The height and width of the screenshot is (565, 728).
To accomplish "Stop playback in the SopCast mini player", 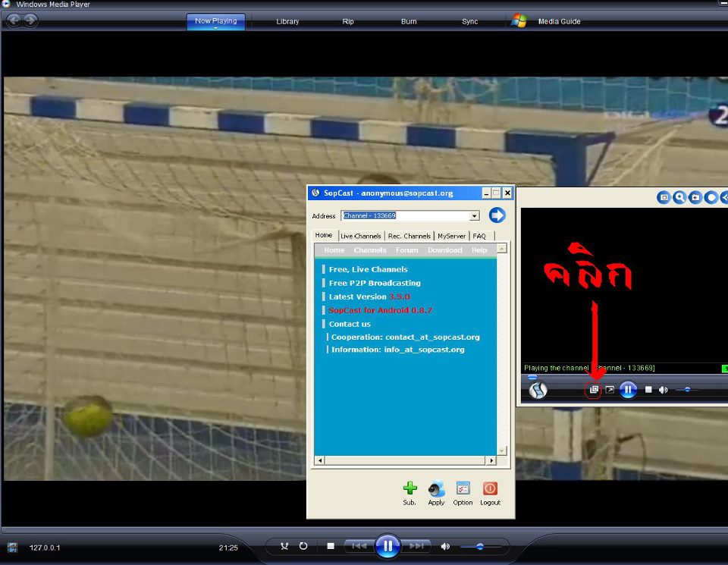I will [x=648, y=390].
